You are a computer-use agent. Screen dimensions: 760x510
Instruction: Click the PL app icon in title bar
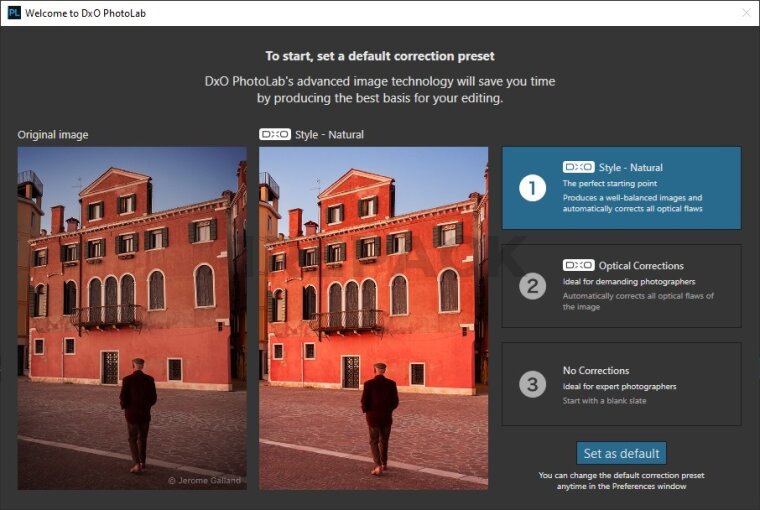pos(14,13)
